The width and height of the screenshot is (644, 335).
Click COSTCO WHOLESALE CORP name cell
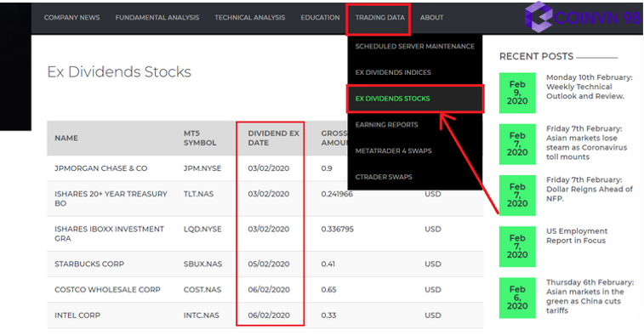coord(107,289)
